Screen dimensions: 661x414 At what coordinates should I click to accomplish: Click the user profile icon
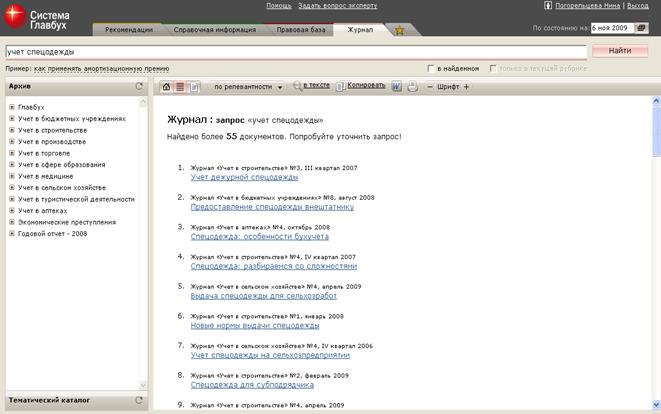click(548, 5)
